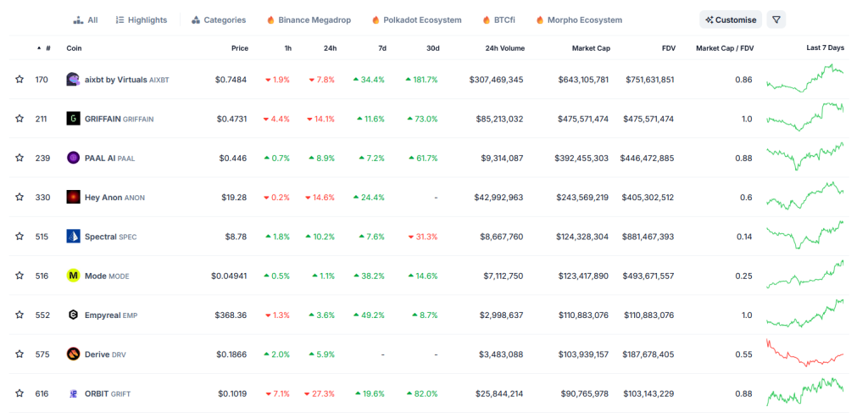The image size is (868, 413).
Task: Open Hey Anon coin page
Action: pyautogui.click(x=114, y=198)
